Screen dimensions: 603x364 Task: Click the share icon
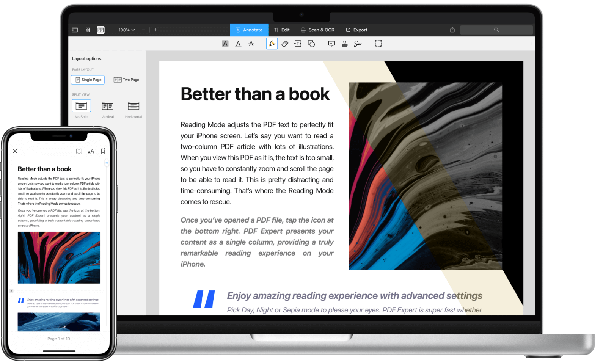452,30
